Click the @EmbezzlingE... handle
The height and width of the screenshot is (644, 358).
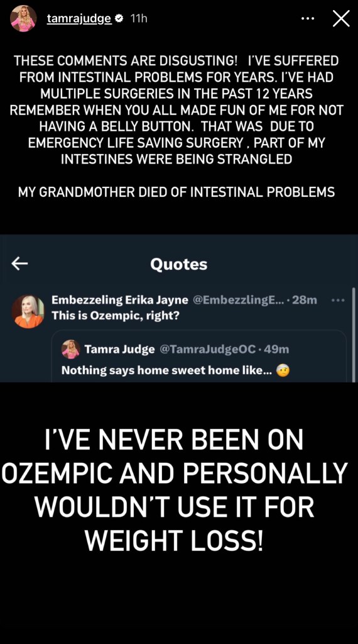[238, 300]
